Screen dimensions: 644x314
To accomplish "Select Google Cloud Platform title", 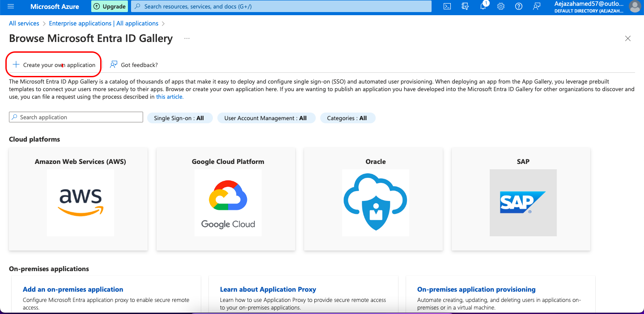I will (228, 162).
